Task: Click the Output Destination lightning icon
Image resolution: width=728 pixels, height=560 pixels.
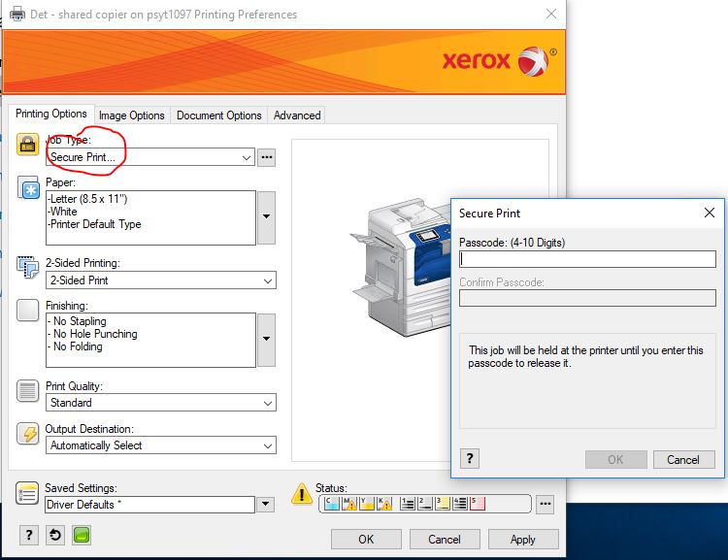Action: [27, 434]
